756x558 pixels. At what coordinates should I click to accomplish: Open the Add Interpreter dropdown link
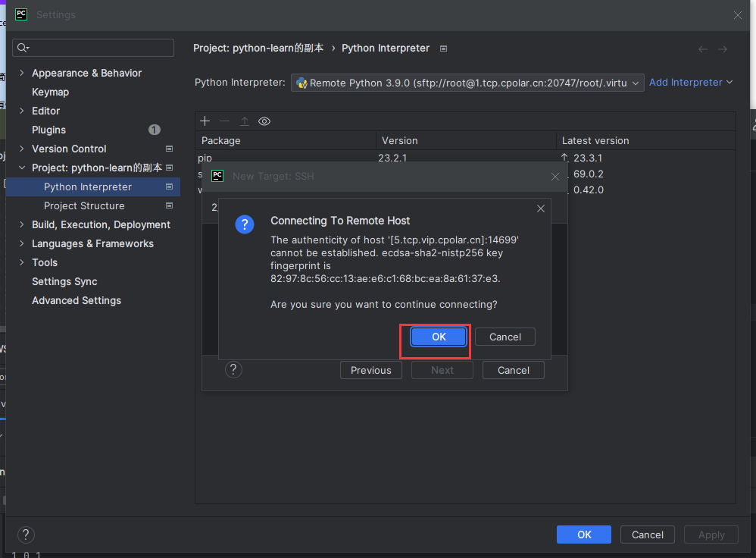pos(691,82)
